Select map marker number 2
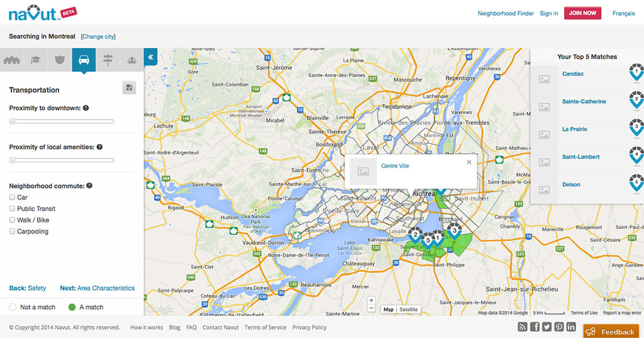 click(x=415, y=235)
